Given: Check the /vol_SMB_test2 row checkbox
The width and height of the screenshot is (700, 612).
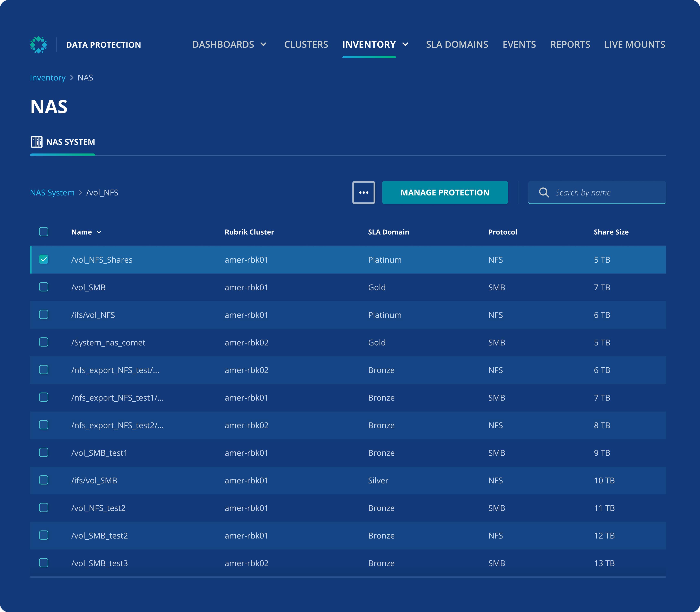Looking at the screenshot, I should pyautogui.click(x=44, y=535).
